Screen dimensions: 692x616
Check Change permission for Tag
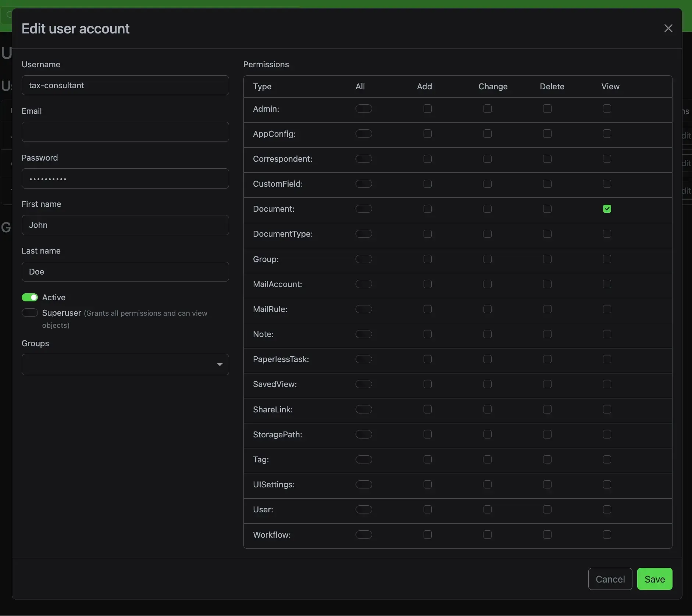[488, 459]
